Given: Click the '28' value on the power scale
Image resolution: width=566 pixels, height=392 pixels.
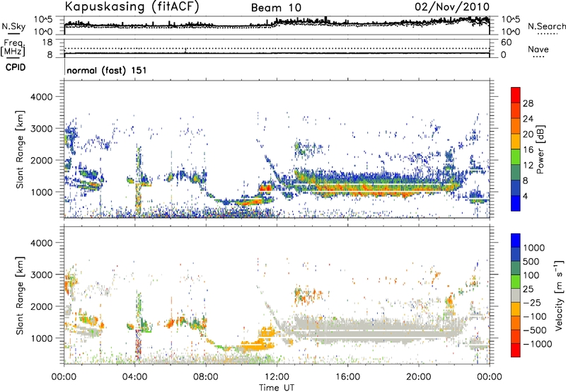Looking at the screenshot, I should click(x=528, y=103).
